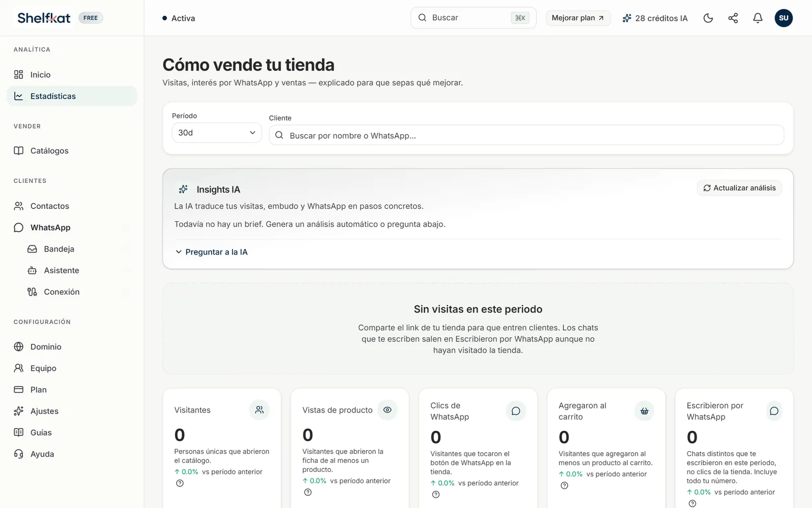Expand Preguntar a la IA section
The height and width of the screenshot is (508, 812).
coord(212,252)
